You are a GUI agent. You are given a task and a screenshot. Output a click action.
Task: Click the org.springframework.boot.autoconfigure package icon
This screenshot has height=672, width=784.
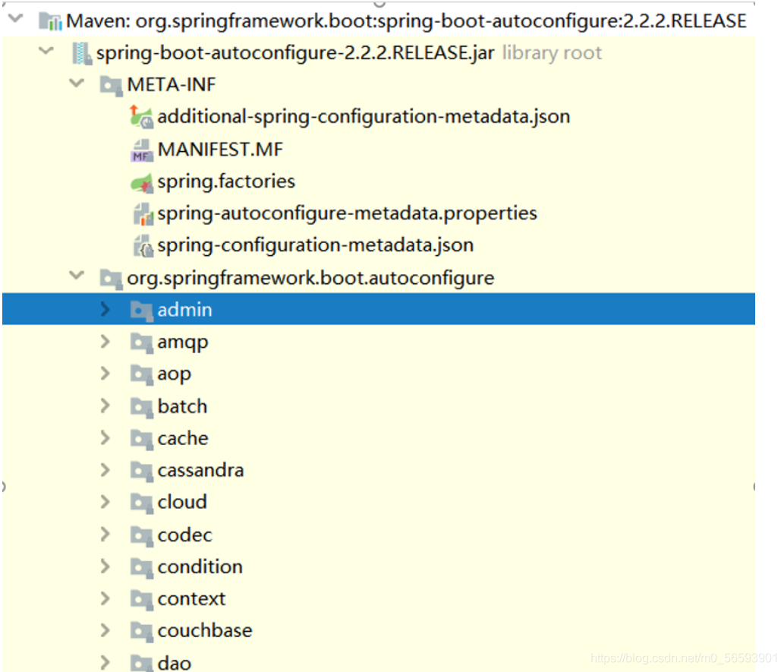click(x=111, y=279)
